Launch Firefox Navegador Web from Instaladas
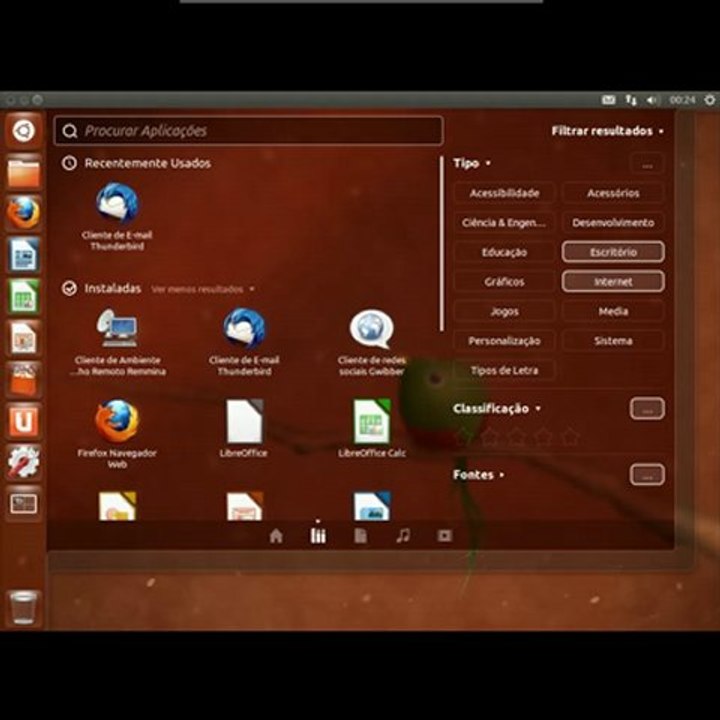Image resolution: width=720 pixels, height=720 pixels. click(117, 434)
